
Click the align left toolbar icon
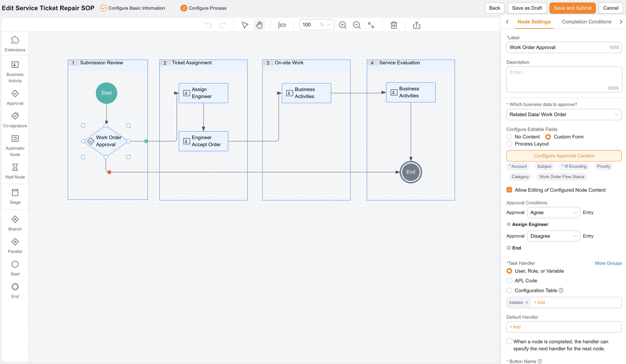pos(282,25)
